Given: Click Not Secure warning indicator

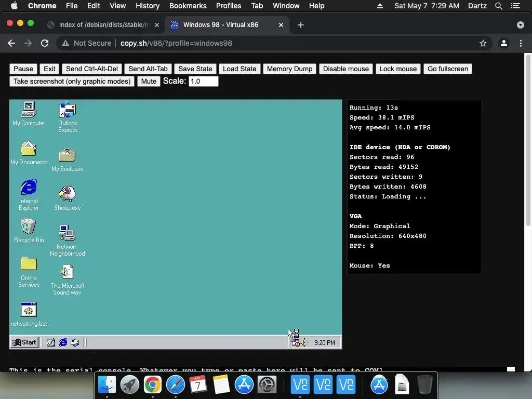Looking at the screenshot, I should 87,43.
